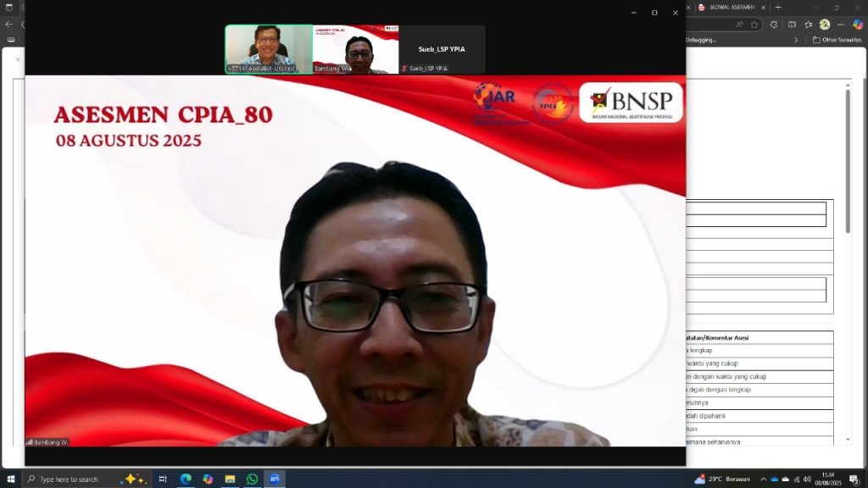
Task: Open WhatsApp from the taskbar
Action: pos(252,479)
